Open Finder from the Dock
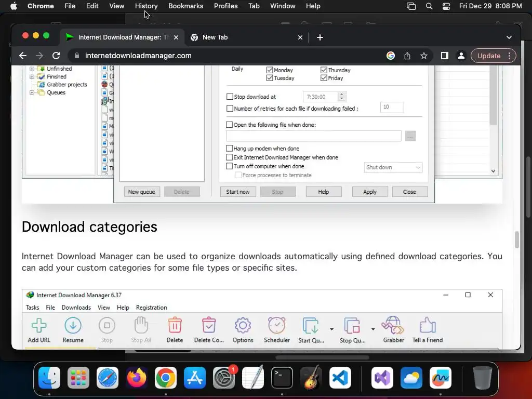 click(49, 378)
